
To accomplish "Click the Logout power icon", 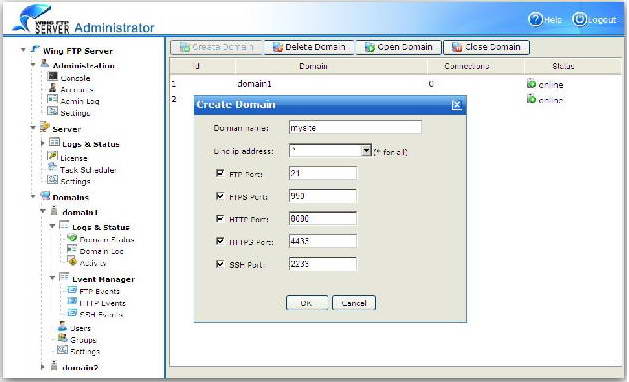I will pyautogui.click(x=579, y=19).
